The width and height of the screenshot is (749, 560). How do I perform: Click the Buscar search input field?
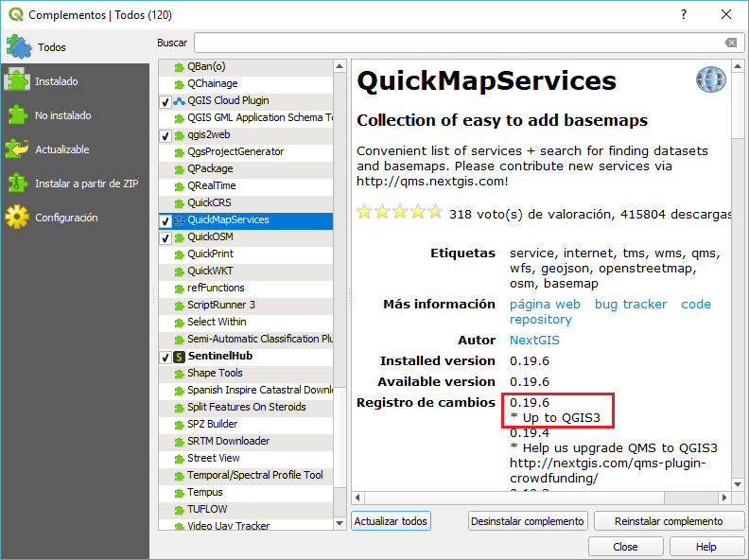(x=468, y=43)
